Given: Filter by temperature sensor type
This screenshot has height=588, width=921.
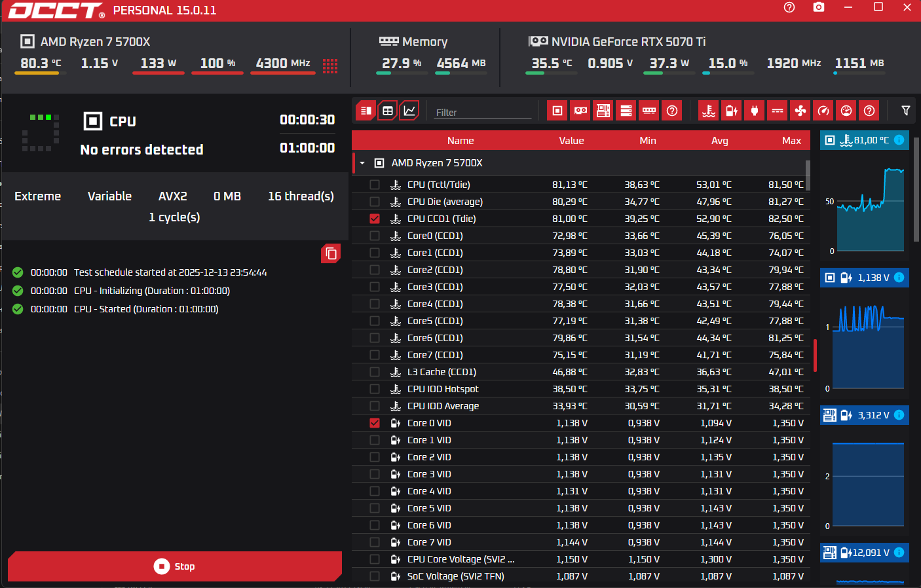Looking at the screenshot, I should 709,111.
